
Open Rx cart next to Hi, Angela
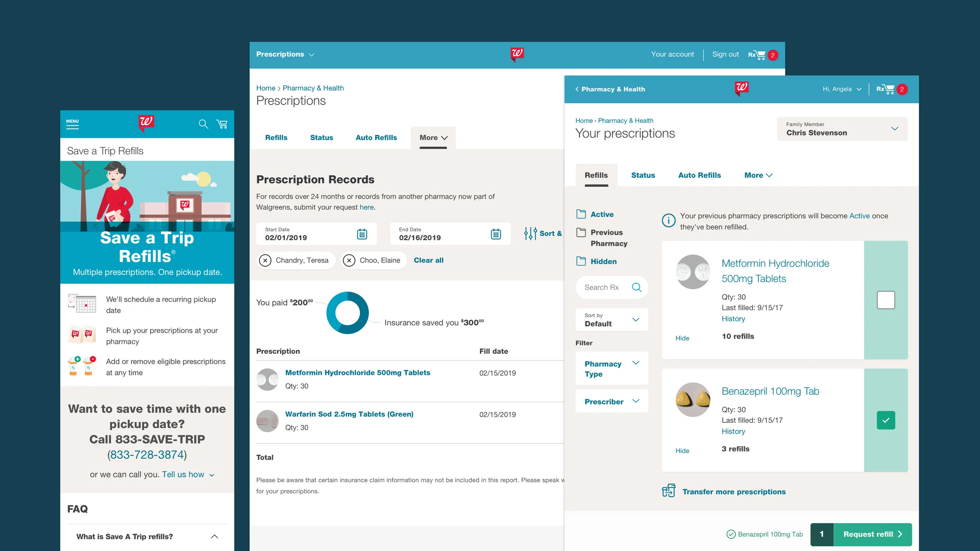coord(891,89)
